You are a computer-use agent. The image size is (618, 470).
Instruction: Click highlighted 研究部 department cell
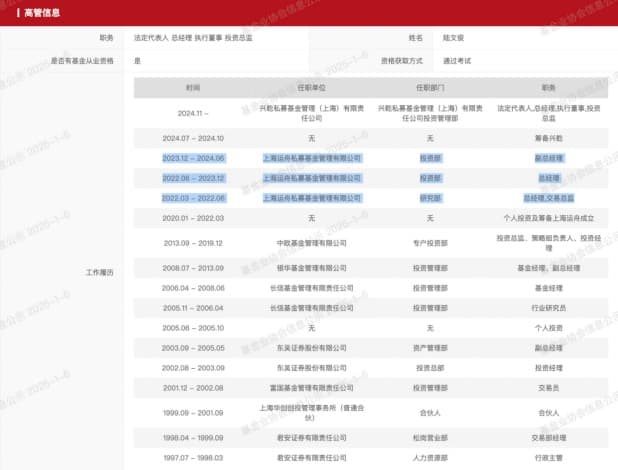[x=429, y=198]
